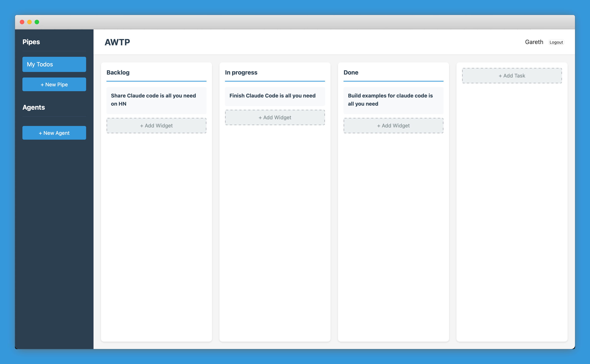Click the green fullscreen window button
This screenshot has width=590, height=364.
[37, 22]
